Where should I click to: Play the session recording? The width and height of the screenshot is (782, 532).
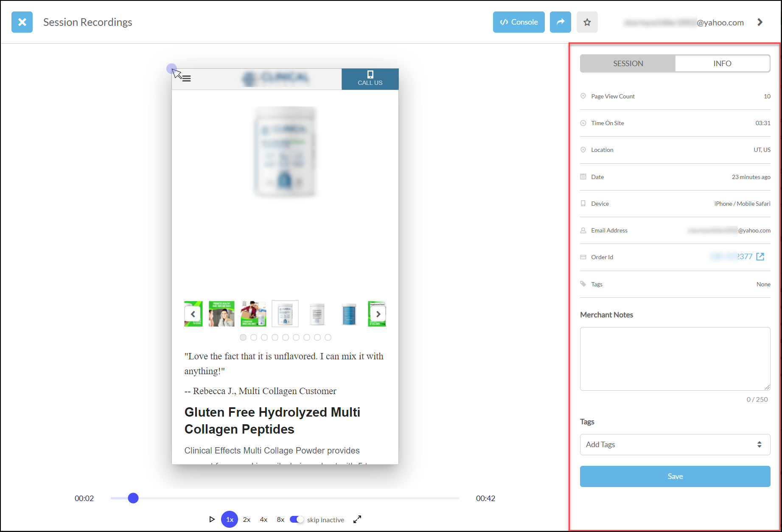pyautogui.click(x=212, y=519)
